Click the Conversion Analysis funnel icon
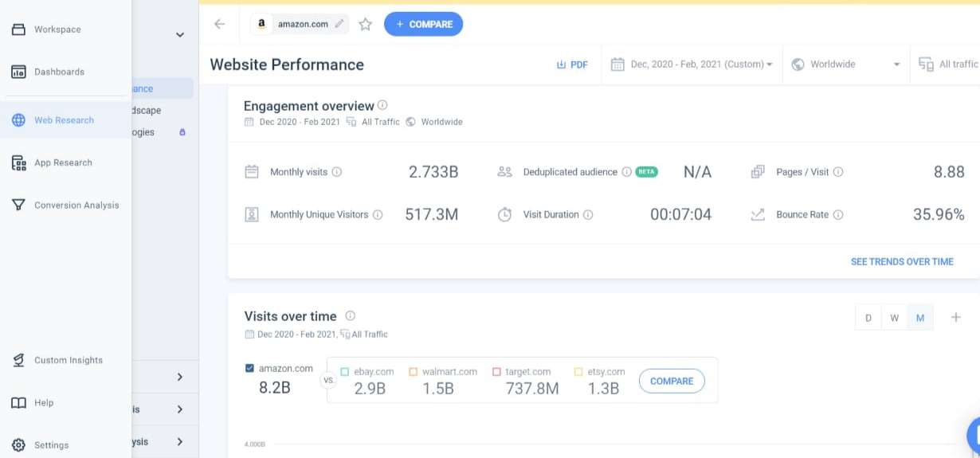The height and width of the screenshot is (458, 980). click(x=18, y=205)
